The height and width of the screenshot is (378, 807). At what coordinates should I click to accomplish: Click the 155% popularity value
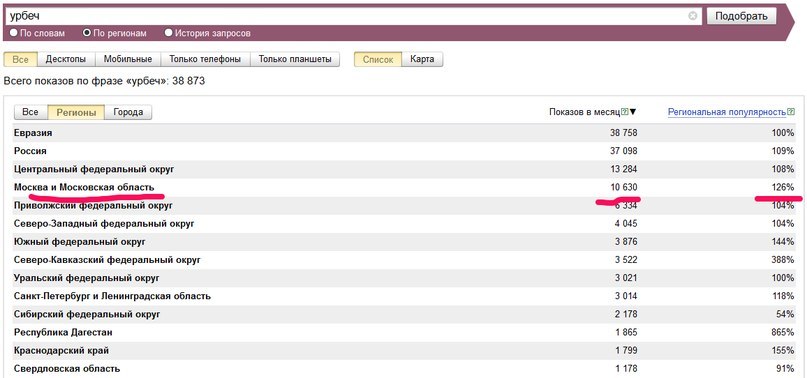pos(784,351)
